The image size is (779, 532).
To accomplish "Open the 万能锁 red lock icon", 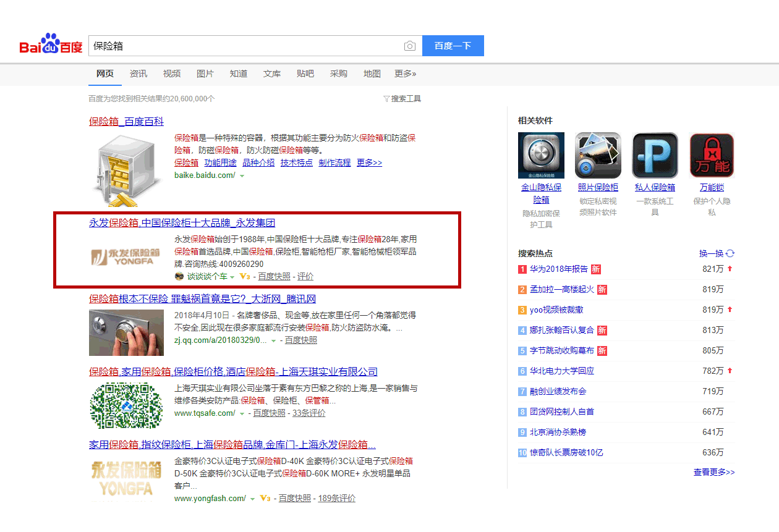I will coord(712,155).
